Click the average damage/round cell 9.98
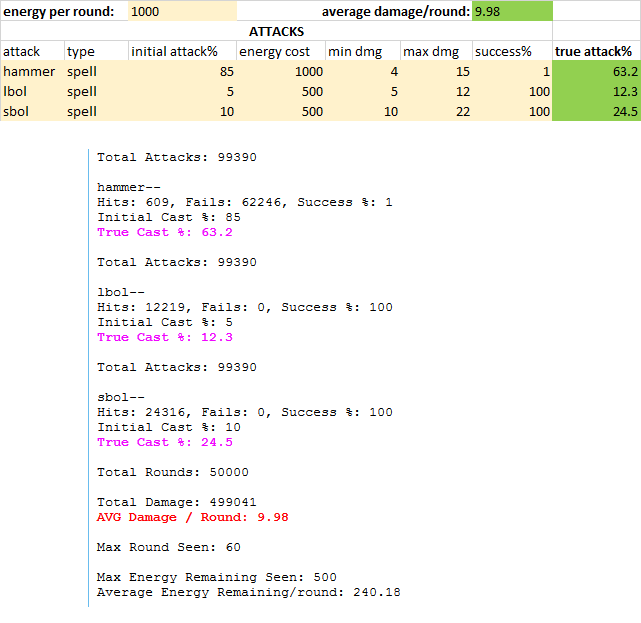641x623 pixels. click(x=512, y=11)
